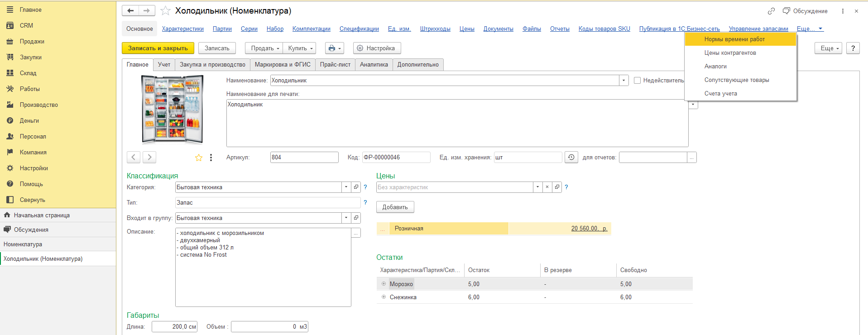Open Работы section in the sidebar
Screen dimensions: 868x335
pos(29,89)
